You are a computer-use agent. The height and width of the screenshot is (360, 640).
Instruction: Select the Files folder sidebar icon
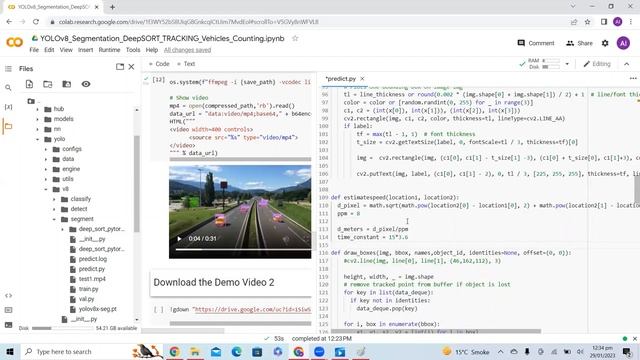tap(8, 126)
